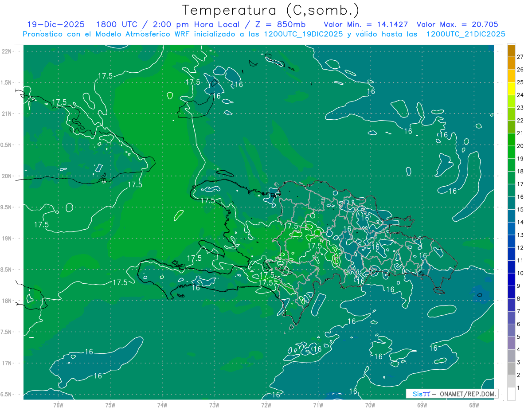Image resolution: width=532 pixels, height=411 pixels.
Task: Click the color scale number "11"
Action: pyautogui.click(x=520, y=261)
